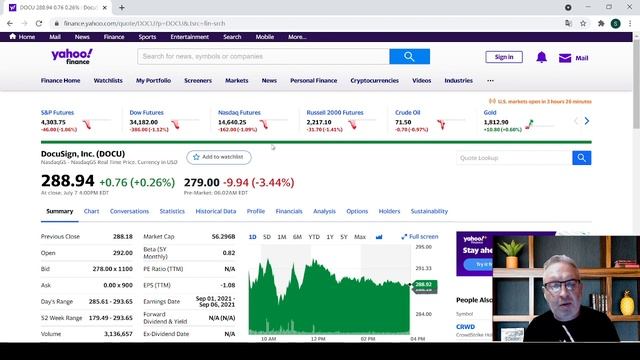Screen dimensions: 640x360
Task: Switch to the Conversations tab
Action: coord(129,211)
